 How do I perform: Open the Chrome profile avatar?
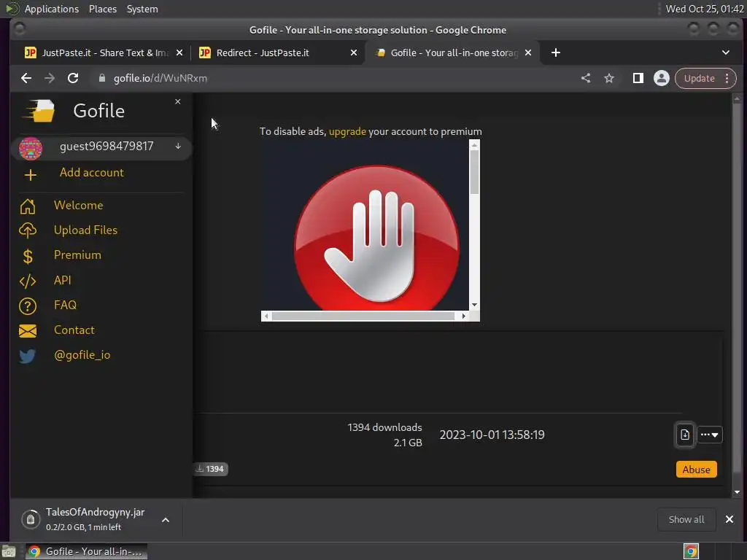point(661,78)
